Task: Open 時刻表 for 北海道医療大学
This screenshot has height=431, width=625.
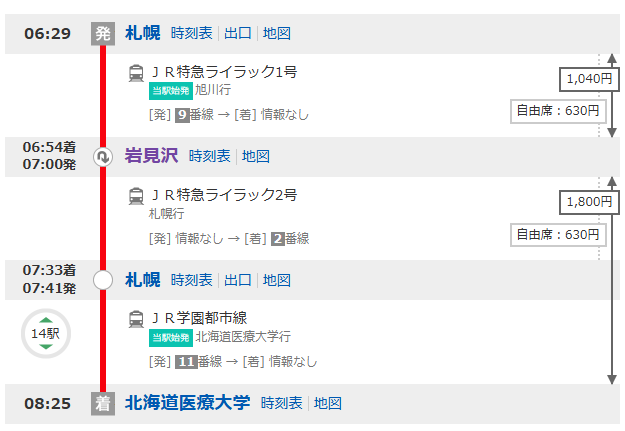Action: click(282, 404)
